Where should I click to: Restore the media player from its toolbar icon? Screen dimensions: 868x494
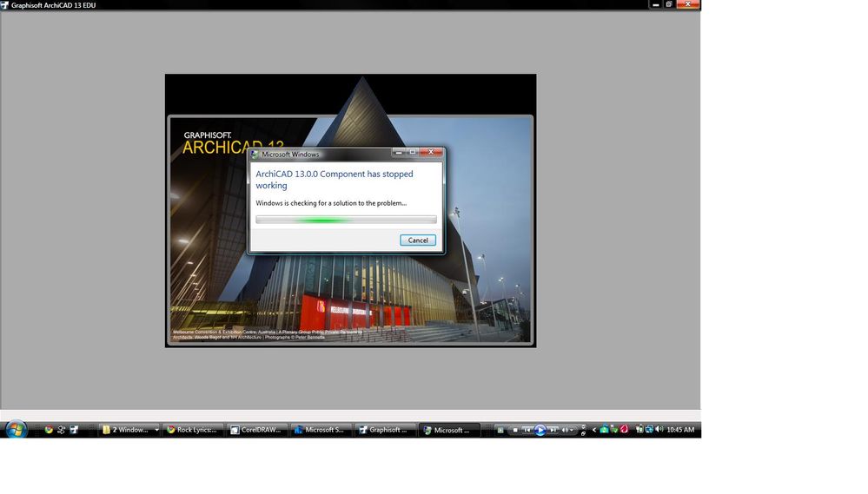pos(583,433)
